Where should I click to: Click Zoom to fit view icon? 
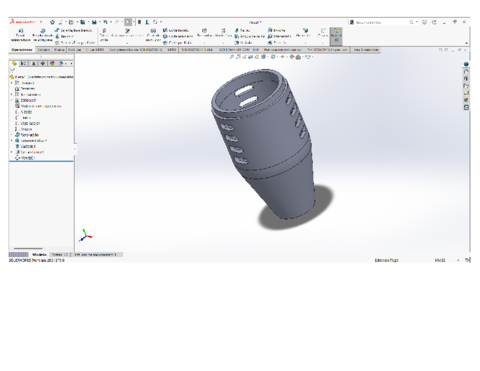point(232,57)
